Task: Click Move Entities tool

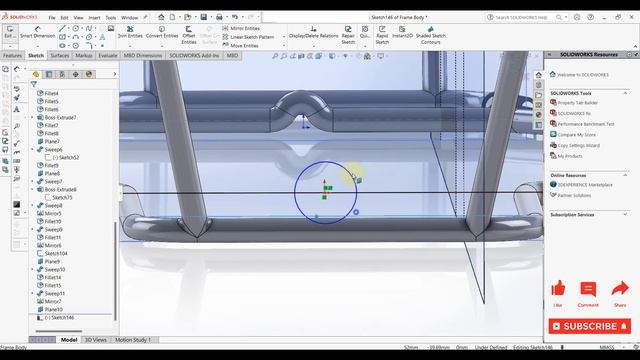Action: (240, 45)
